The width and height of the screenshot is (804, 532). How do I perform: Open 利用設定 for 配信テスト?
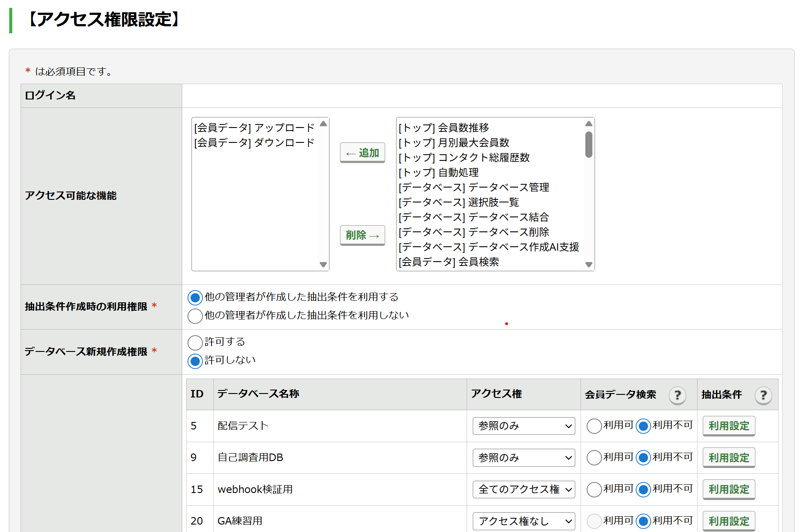point(729,426)
